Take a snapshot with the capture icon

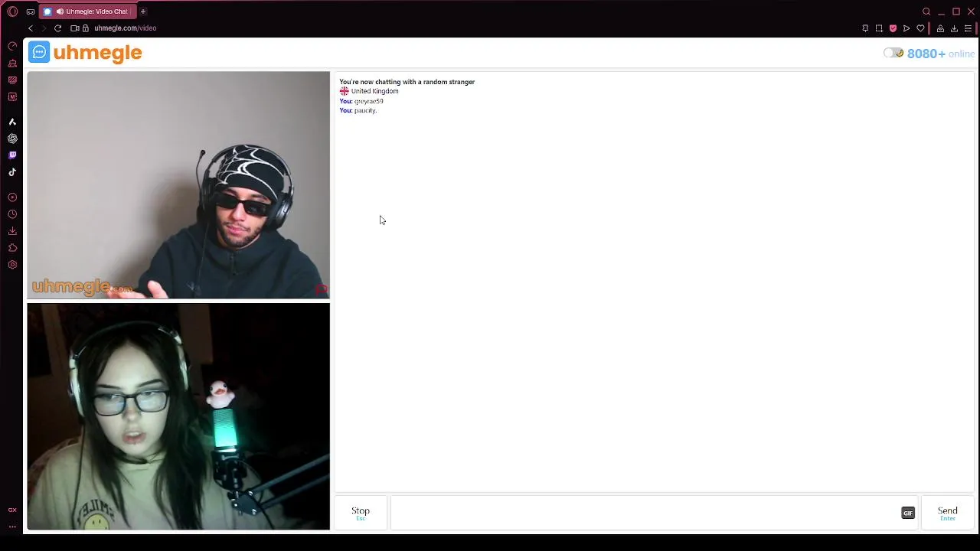879,28
